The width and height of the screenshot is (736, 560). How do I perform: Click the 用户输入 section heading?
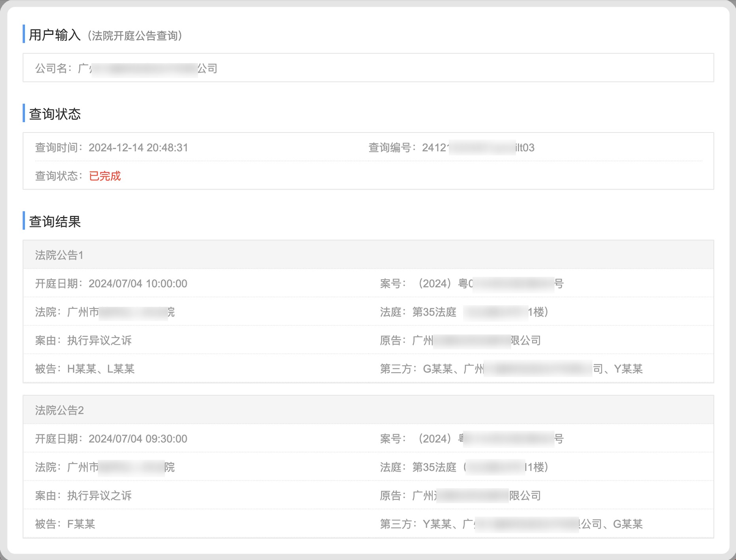(54, 35)
